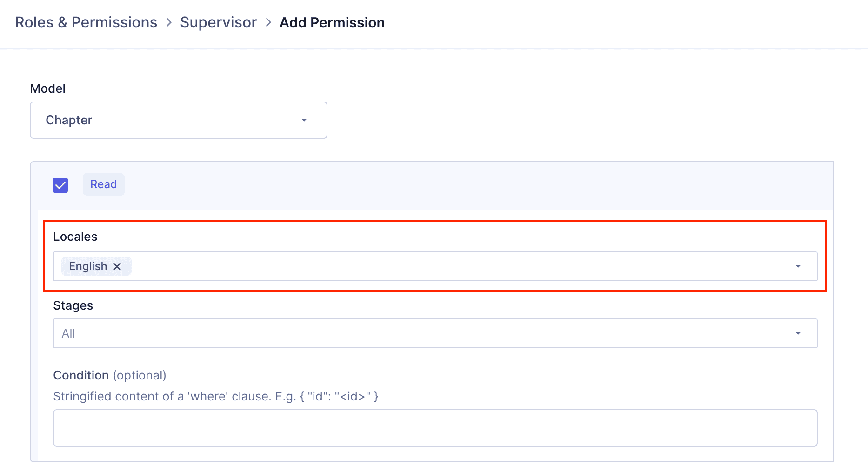868x474 pixels.
Task: Remove the English locale tag
Action: pos(117,266)
